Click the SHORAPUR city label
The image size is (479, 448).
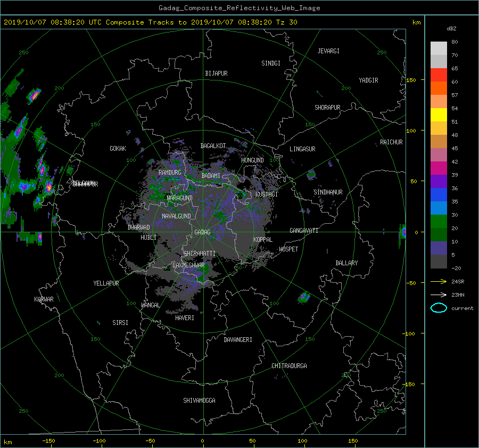click(x=327, y=108)
